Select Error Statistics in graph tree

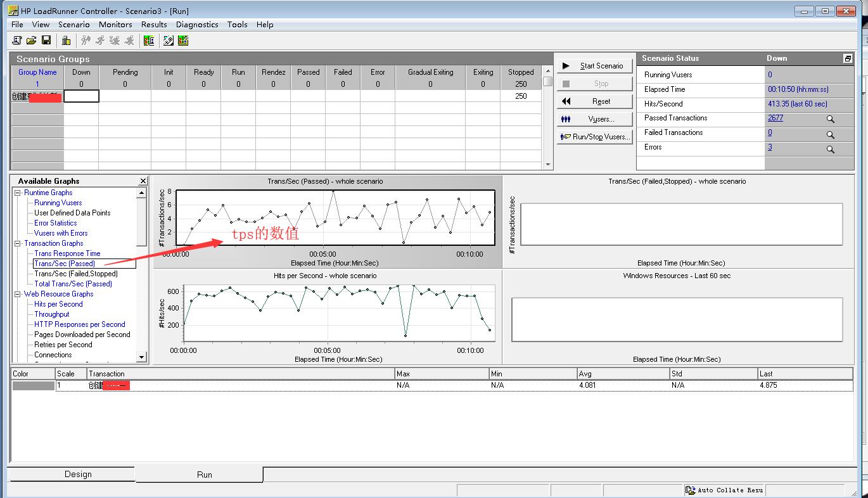click(55, 223)
